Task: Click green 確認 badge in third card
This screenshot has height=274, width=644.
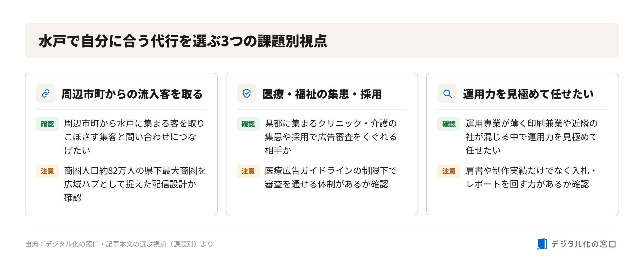Action: coord(449,124)
